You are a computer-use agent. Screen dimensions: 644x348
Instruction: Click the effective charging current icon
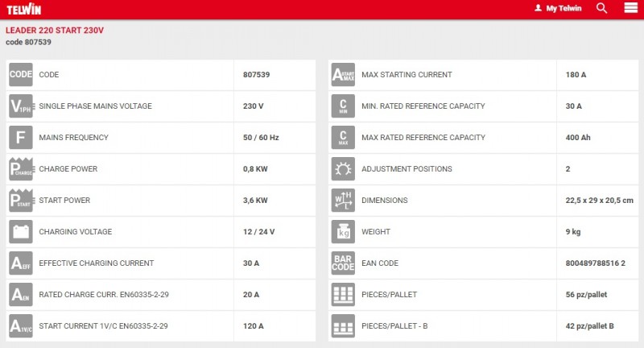coord(20,263)
